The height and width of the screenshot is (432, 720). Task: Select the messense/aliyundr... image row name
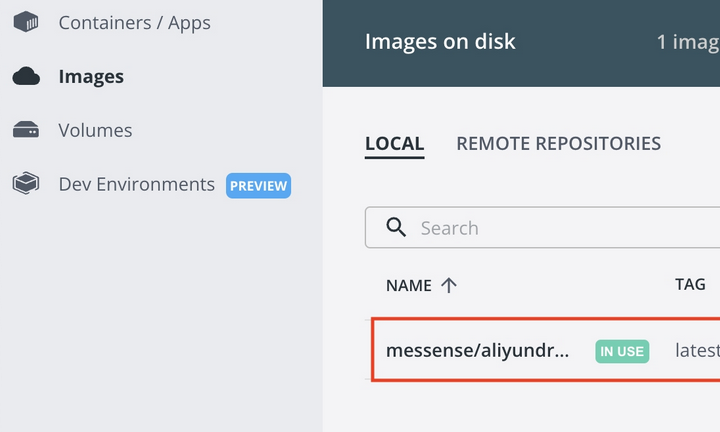coord(478,350)
